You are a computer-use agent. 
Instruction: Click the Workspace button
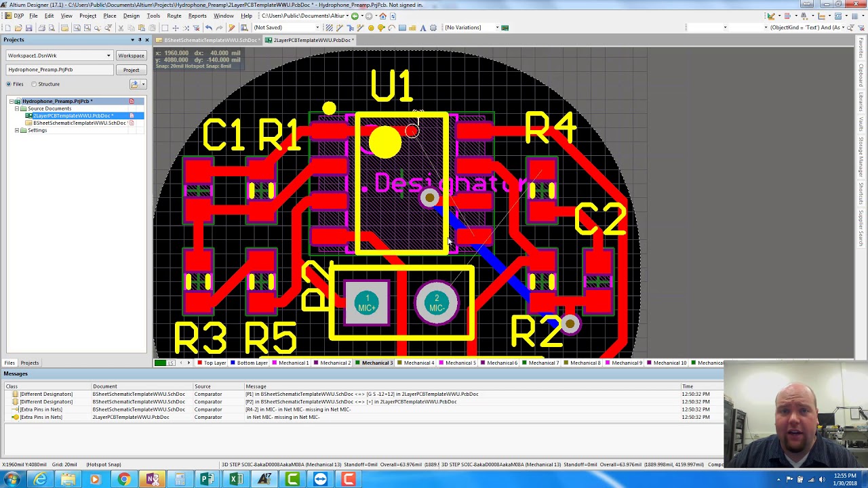(x=131, y=56)
